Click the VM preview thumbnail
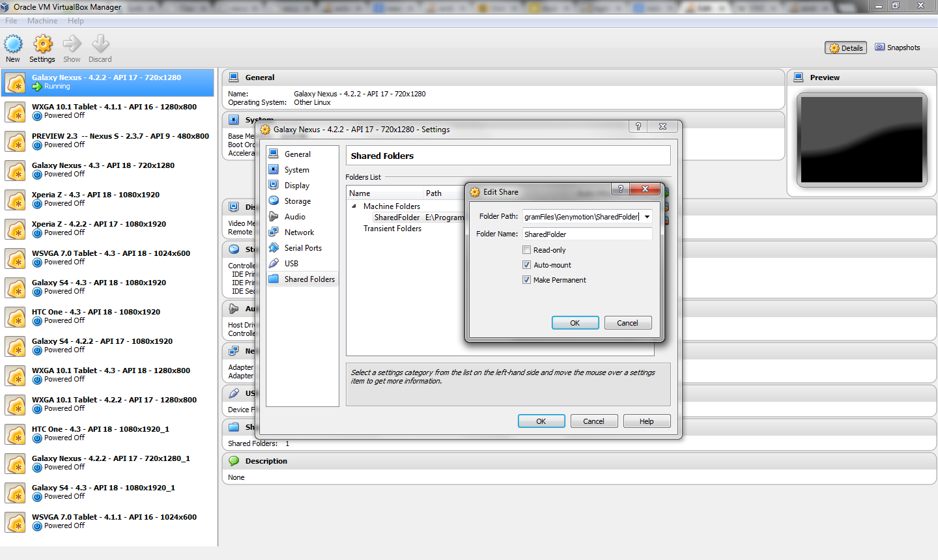 click(x=862, y=140)
